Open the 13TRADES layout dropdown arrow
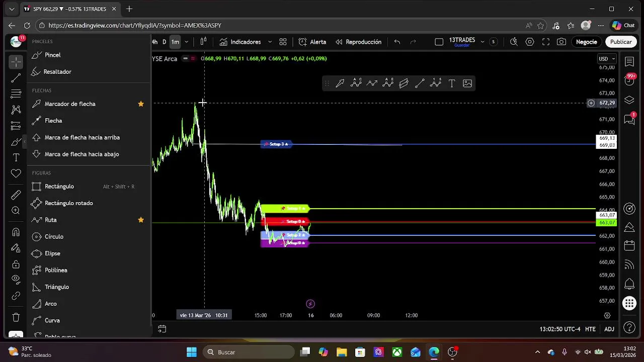 [482, 42]
